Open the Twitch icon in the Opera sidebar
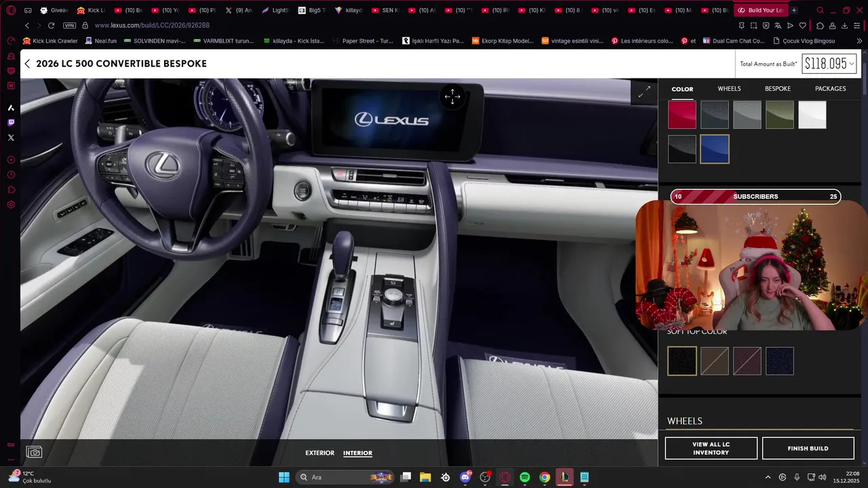This screenshot has width=868, height=488. pyautogui.click(x=11, y=123)
